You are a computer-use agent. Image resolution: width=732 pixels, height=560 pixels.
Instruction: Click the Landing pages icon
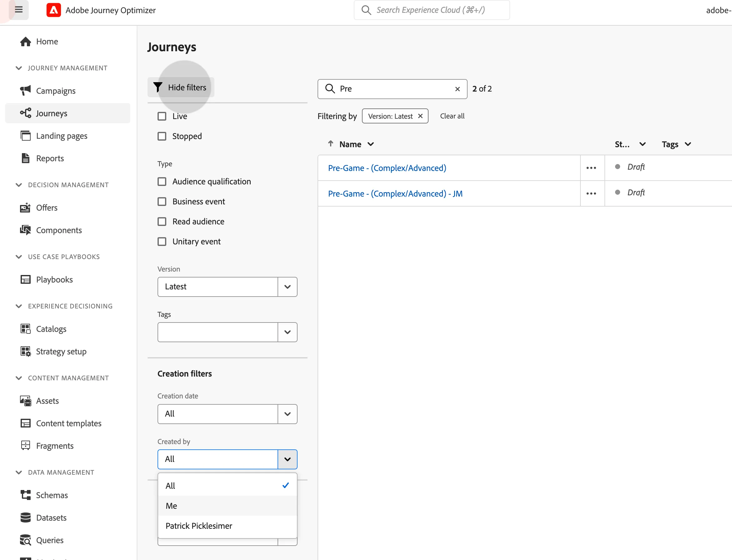click(26, 136)
